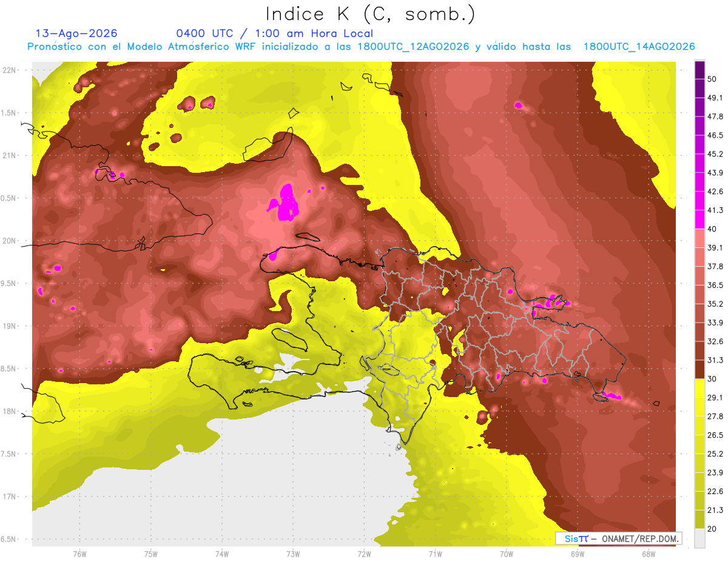The width and height of the screenshot is (728, 562).
Task: Click the latitude axis label '22N'
Action: point(8,70)
